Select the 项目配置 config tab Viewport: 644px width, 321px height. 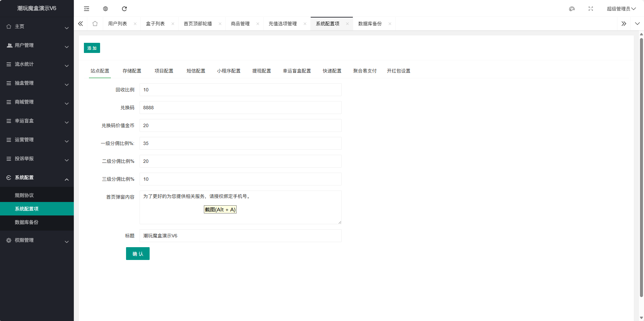click(164, 71)
